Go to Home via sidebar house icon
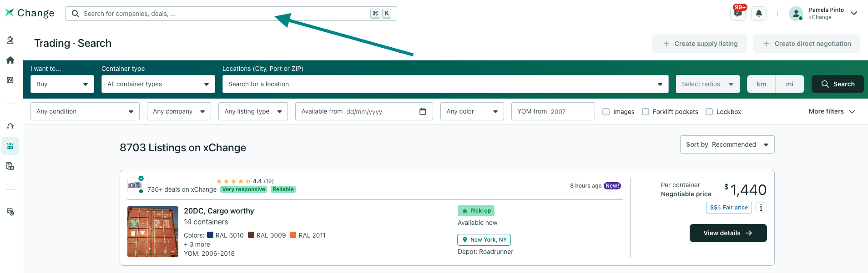 [10, 60]
